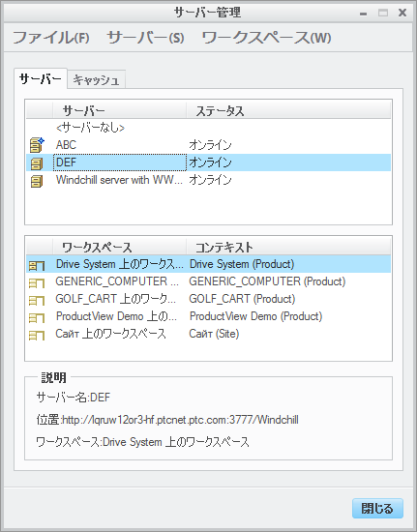
Task: Minimize the サーバー管理 window
Action: 364,14
